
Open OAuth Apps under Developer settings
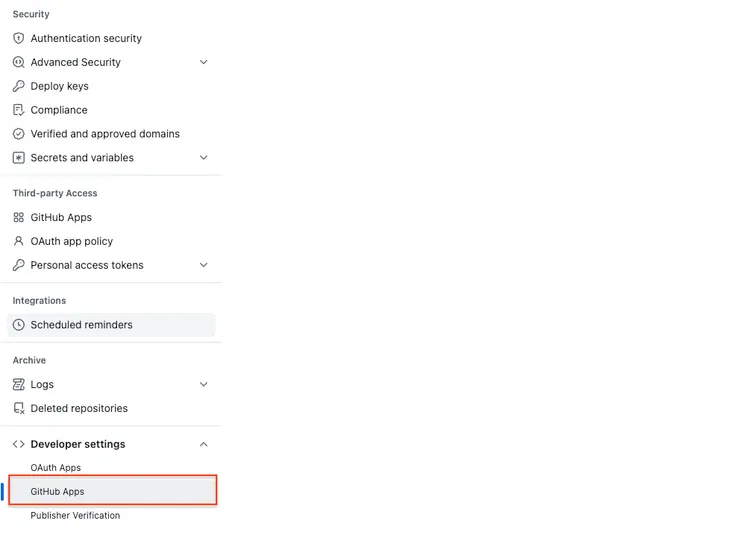click(56, 468)
